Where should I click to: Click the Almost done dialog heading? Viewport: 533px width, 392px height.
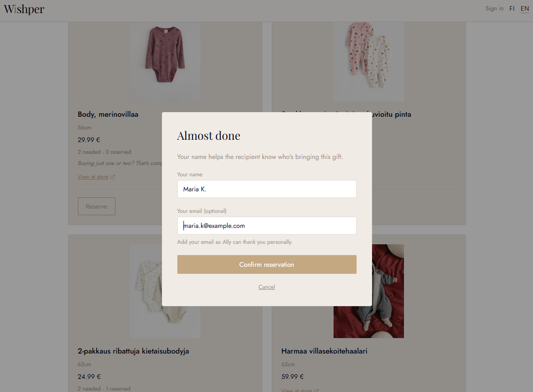209,136
